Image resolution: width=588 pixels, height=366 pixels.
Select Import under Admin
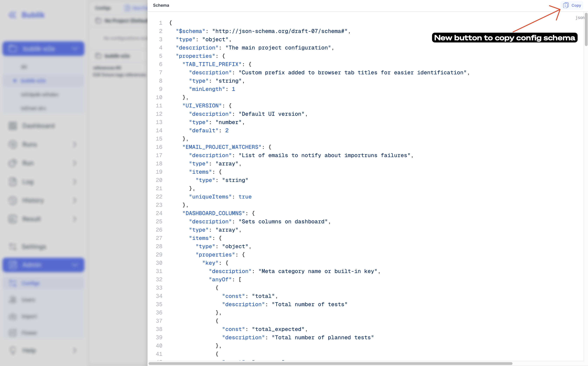point(43,316)
